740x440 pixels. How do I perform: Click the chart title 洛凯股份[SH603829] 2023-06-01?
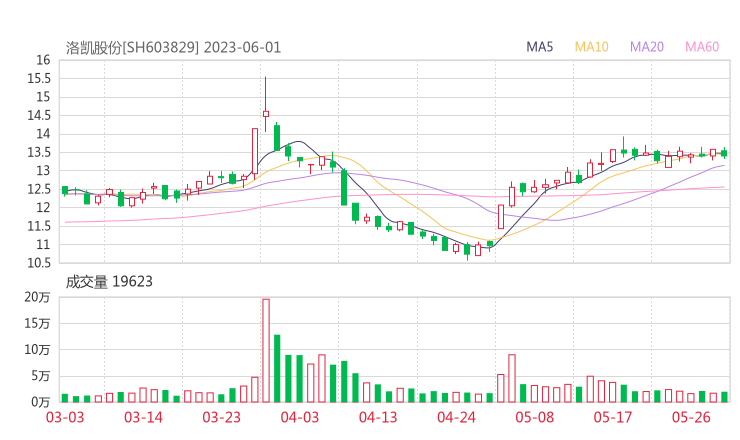tap(173, 48)
